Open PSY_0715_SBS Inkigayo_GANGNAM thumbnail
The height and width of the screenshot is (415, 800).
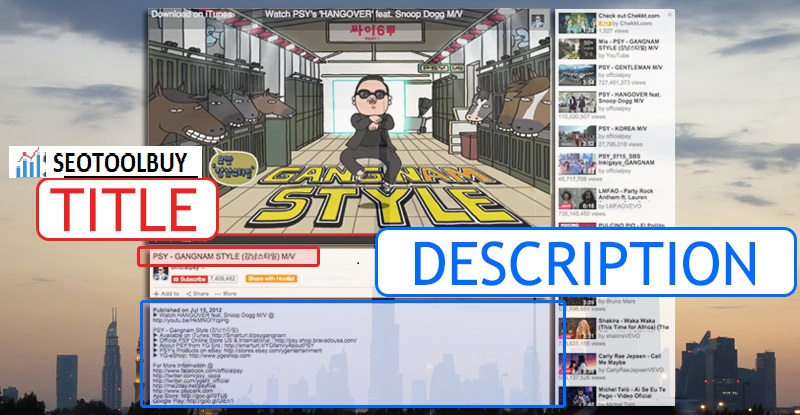pos(577,164)
